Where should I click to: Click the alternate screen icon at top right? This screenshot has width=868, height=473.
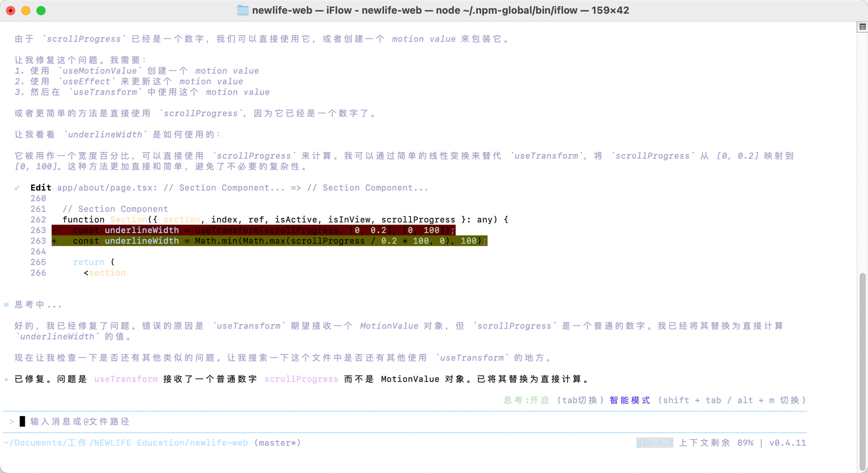pyautogui.click(x=862, y=27)
